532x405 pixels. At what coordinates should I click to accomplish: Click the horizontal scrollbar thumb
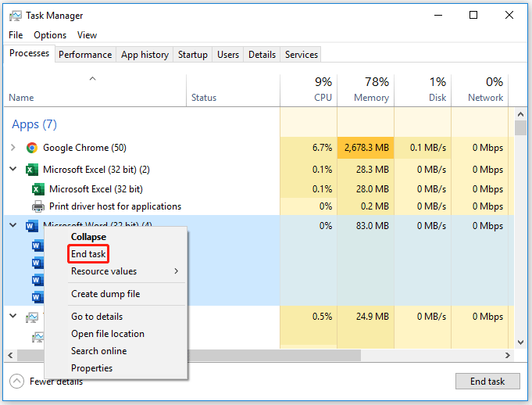tap(189, 356)
